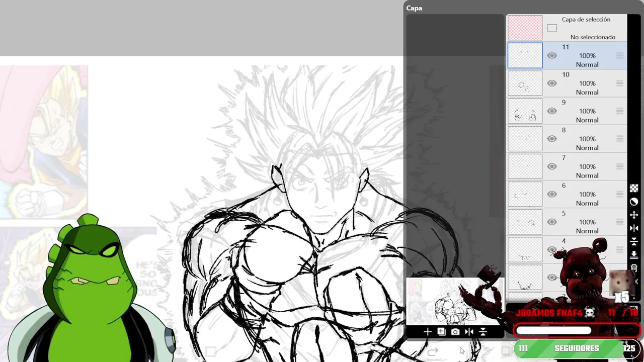Screen dimensions: 644x362
Task: Click 'Normal' blend mode of layer 9
Action: pyautogui.click(x=587, y=120)
